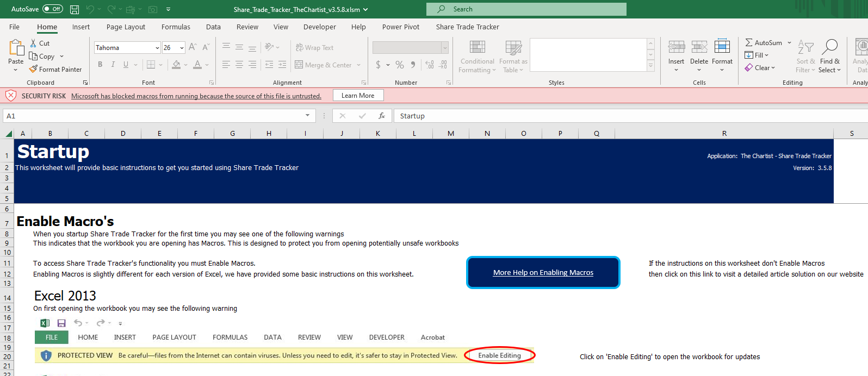Image resolution: width=868 pixels, height=376 pixels.
Task: Click the formula bar showing Startup
Action: click(631, 116)
